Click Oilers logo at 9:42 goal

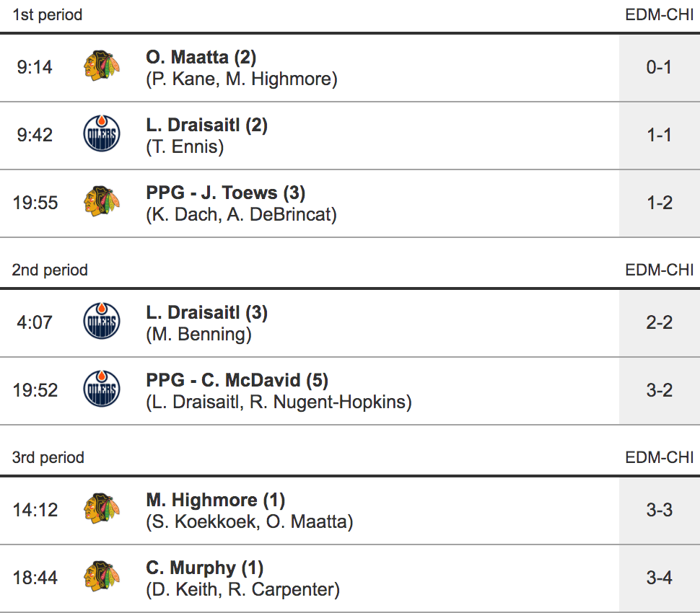pyautogui.click(x=101, y=135)
